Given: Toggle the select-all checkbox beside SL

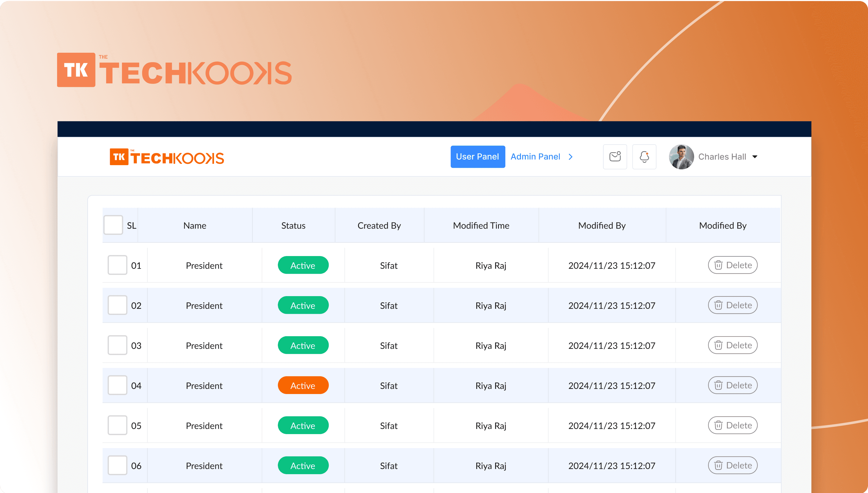Looking at the screenshot, I should pyautogui.click(x=113, y=225).
